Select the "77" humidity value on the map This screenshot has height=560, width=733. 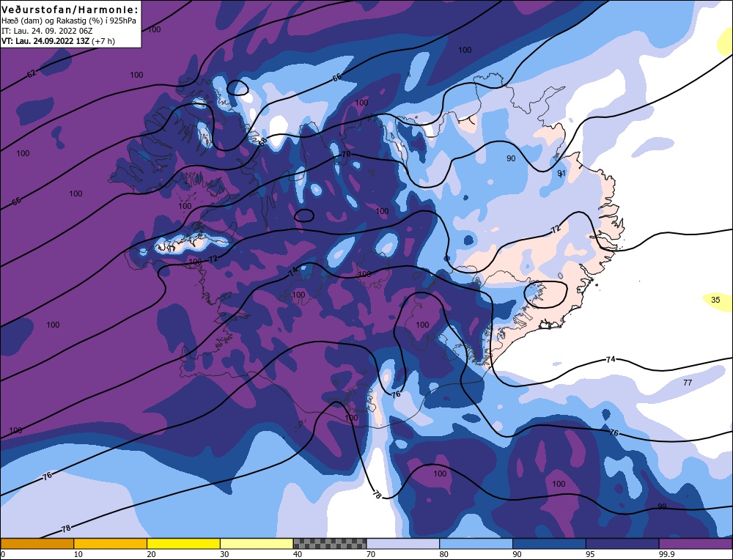[688, 383]
